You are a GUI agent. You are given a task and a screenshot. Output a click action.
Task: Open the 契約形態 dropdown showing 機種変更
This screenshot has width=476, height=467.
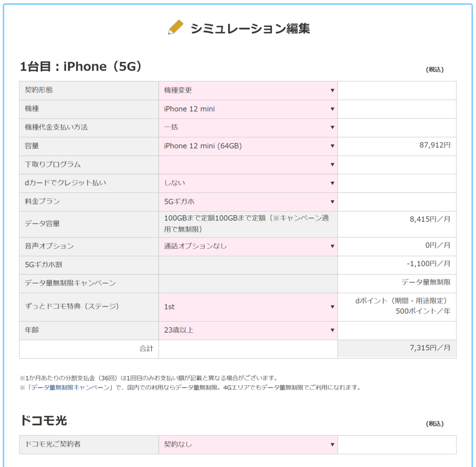(x=248, y=91)
